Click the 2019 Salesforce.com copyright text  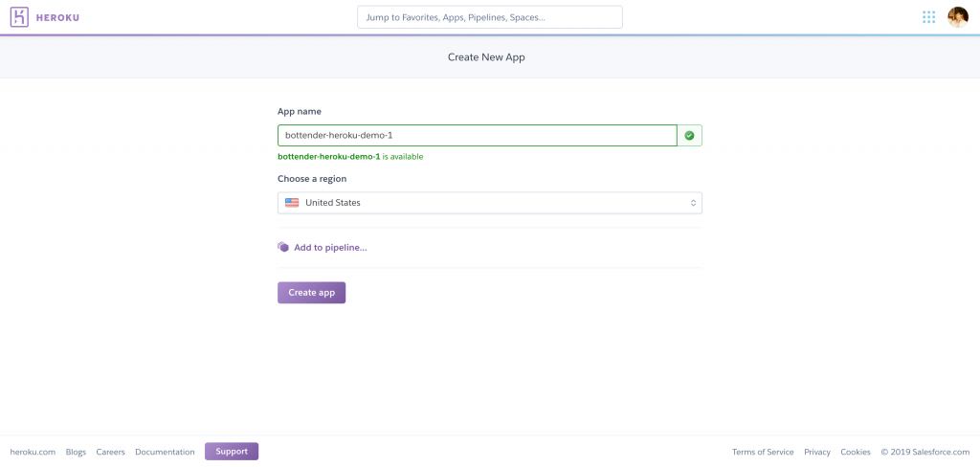(925, 452)
